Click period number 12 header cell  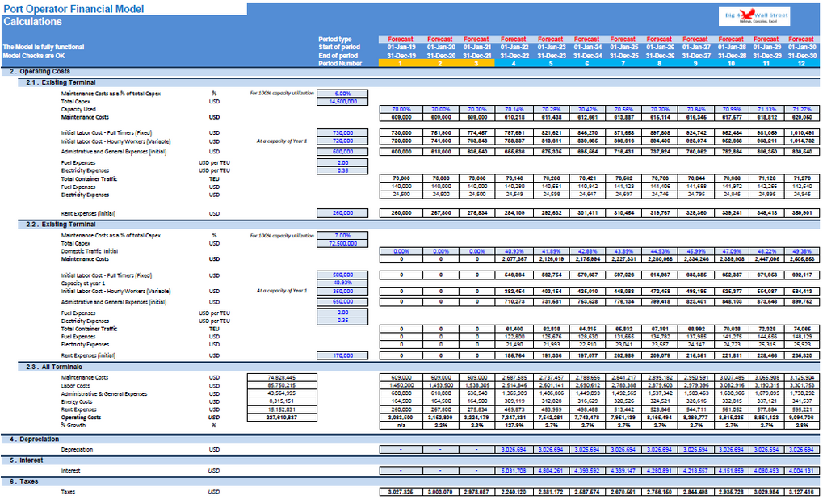click(801, 63)
